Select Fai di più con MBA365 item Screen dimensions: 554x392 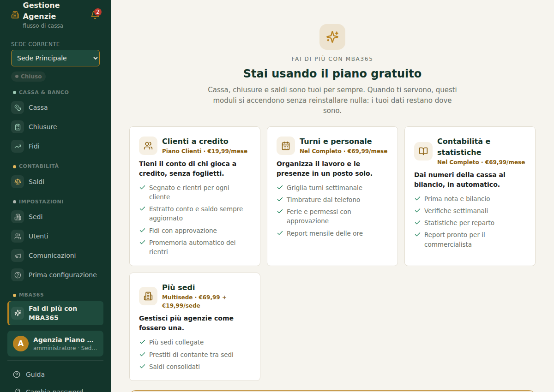coord(55,313)
